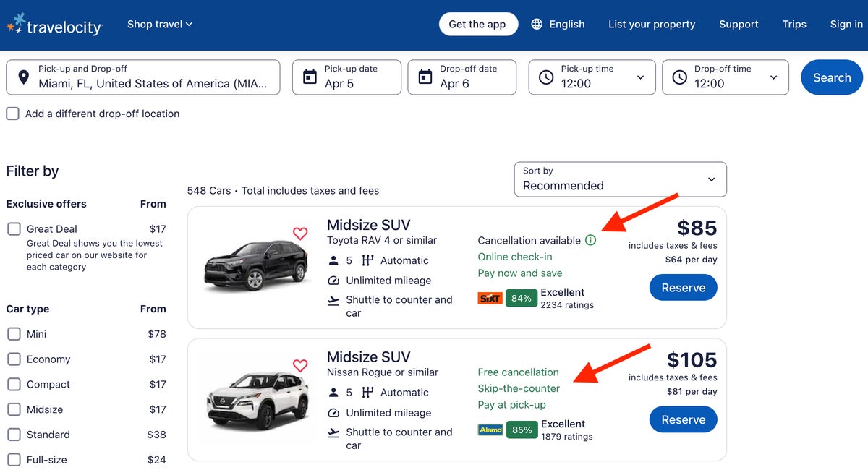Click the globe icon beside English
The height and width of the screenshot is (470, 868).
click(x=537, y=23)
